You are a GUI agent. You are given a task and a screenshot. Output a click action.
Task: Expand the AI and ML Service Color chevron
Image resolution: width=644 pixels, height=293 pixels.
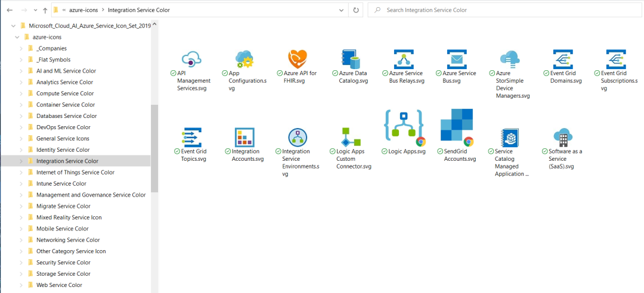(x=21, y=71)
